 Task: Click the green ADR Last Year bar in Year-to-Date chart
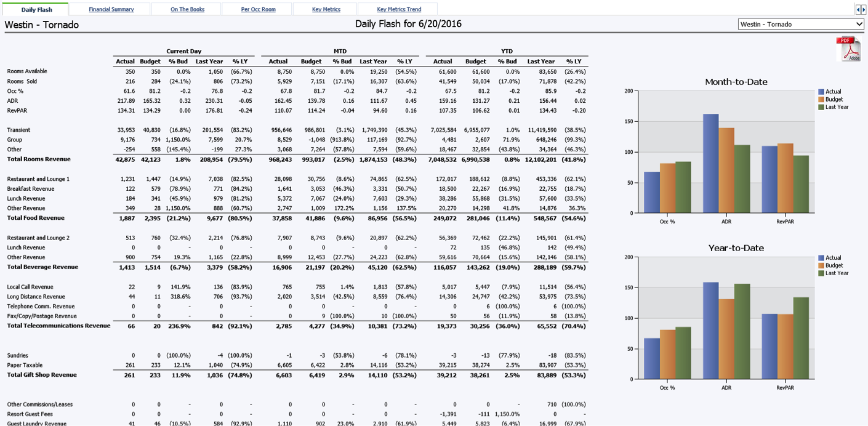[x=742, y=331]
